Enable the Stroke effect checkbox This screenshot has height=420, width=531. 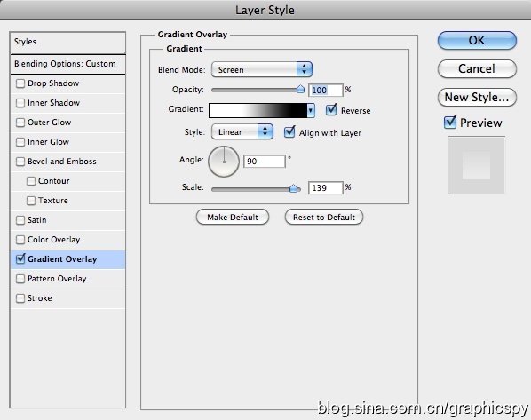point(20,298)
